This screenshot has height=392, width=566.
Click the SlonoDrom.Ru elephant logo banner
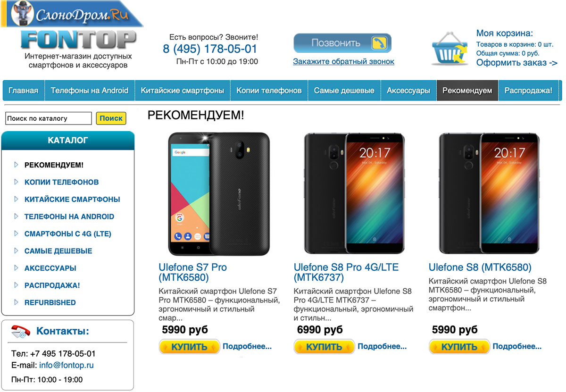point(72,14)
